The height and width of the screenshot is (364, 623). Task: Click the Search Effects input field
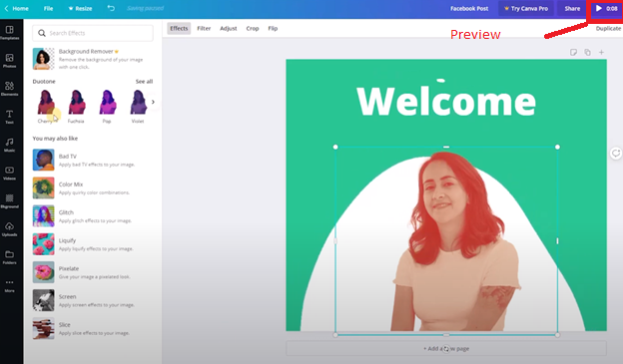pyautogui.click(x=93, y=33)
